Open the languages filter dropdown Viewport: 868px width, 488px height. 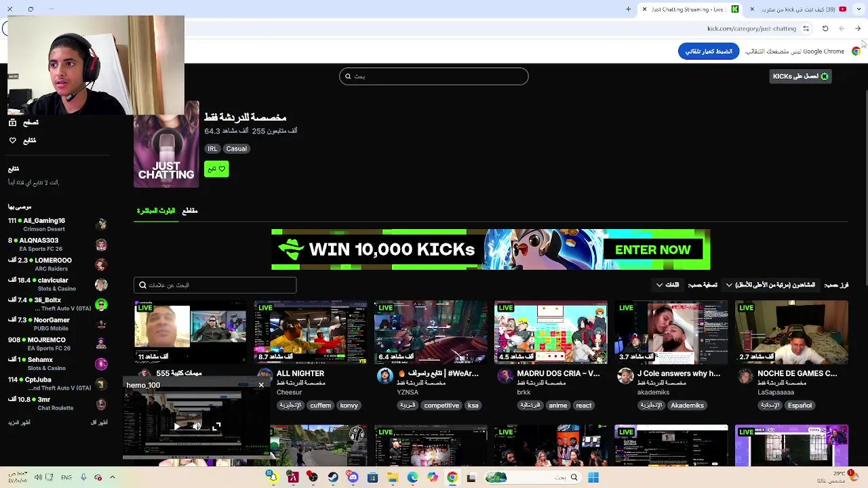667,285
